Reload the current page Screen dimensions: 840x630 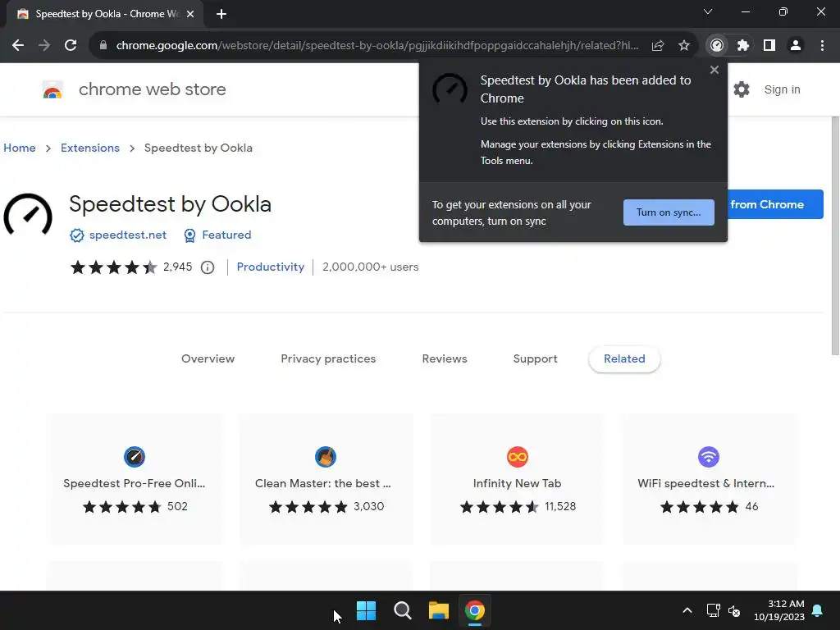pyautogui.click(x=71, y=46)
